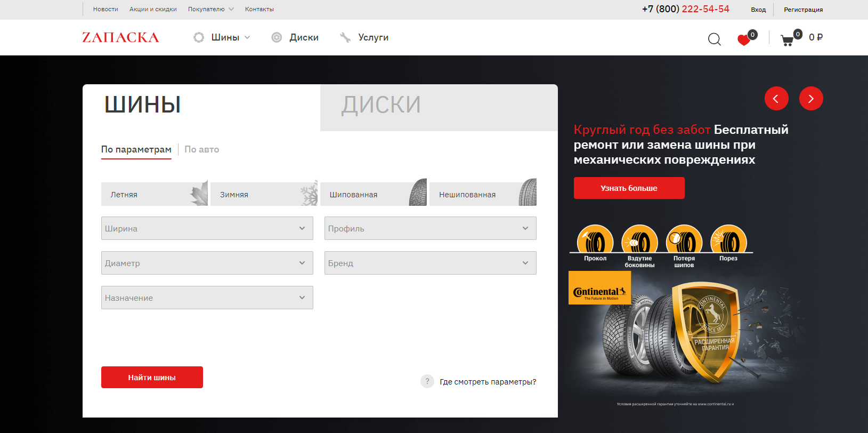Viewport: 868px width, 433px height.
Task: Click the question mark help icon
Action: [427, 381]
